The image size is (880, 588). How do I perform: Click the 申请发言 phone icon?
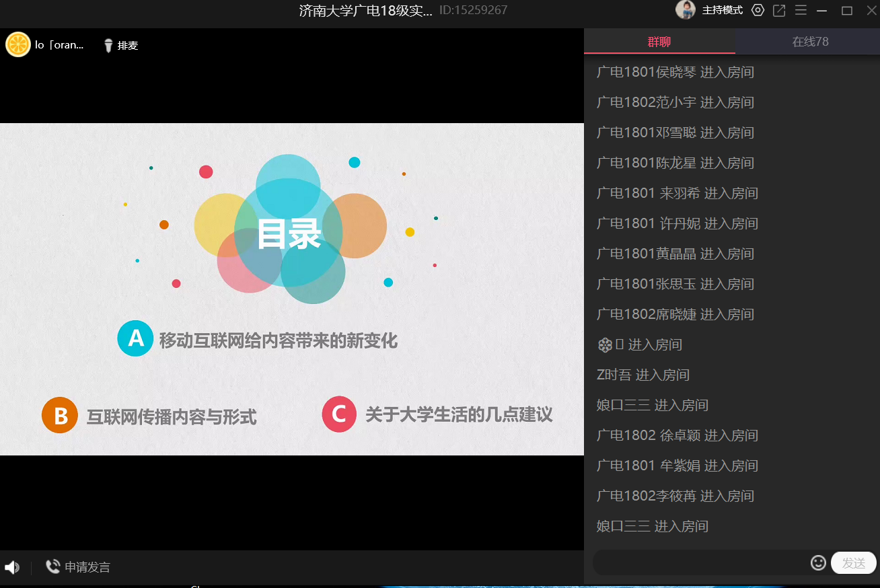(x=52, y=566)
